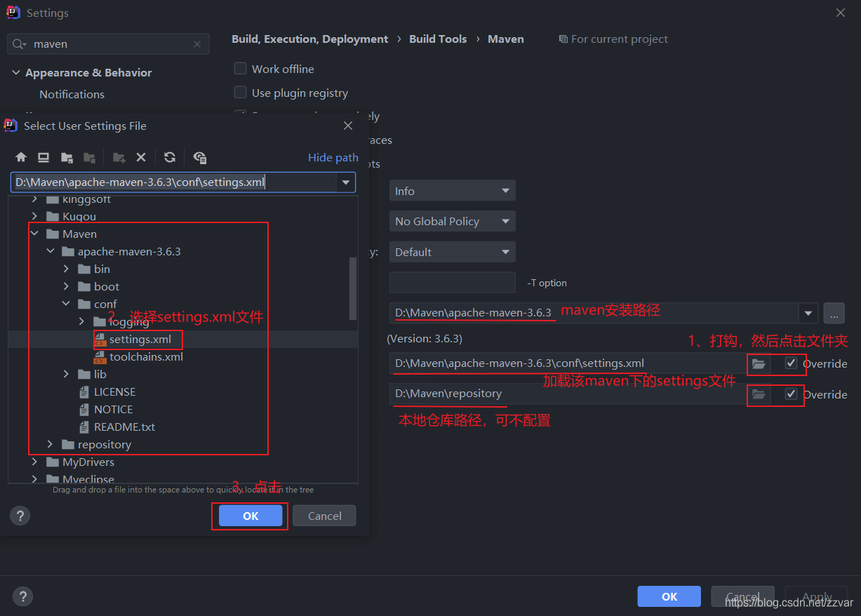The image size is (861, 616).
Task: Delete selected file with X toolbar icon
Action: pos(141,157)
